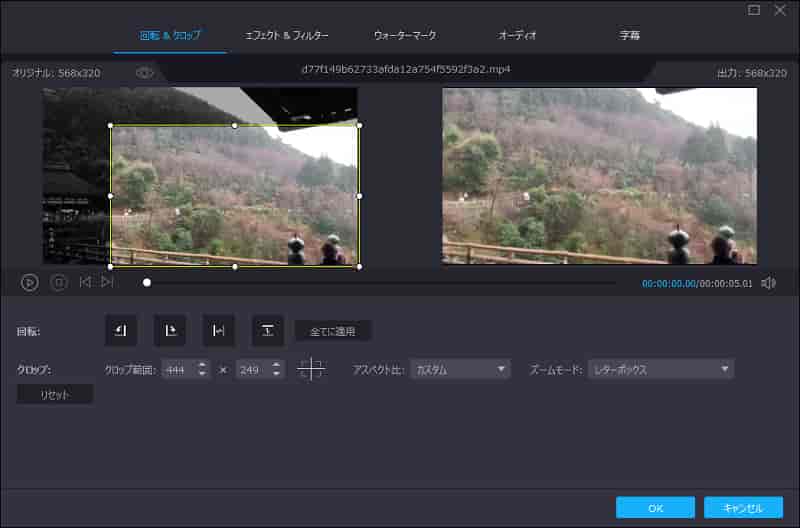
Task: Step to the next frame
Action: pos(107,283)
